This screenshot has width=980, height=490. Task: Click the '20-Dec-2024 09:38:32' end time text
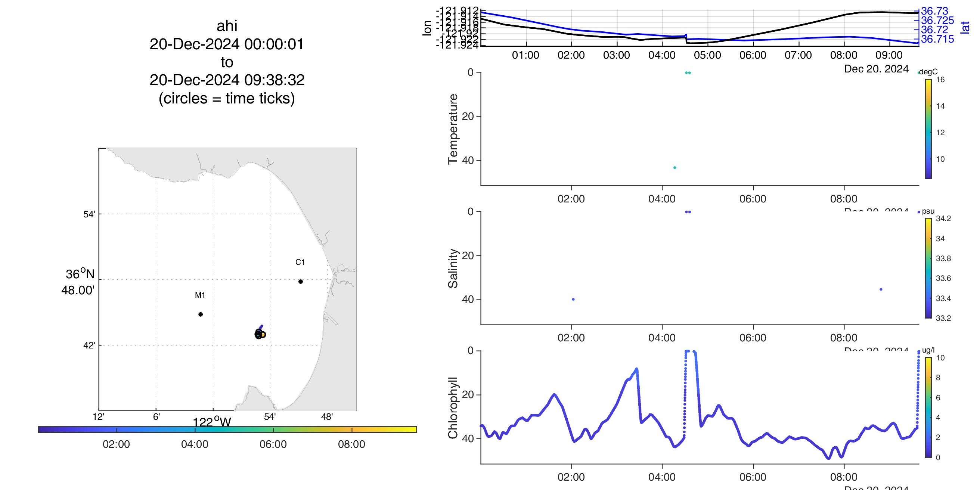[227, 80]
